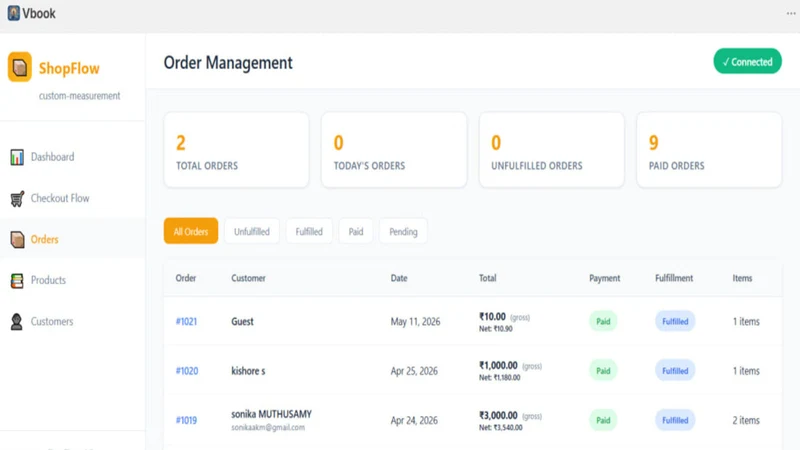The image size is (800, 450).
Task: Click the Checkout Flow shopping cart icon
Action: click(x=17, y=198)
